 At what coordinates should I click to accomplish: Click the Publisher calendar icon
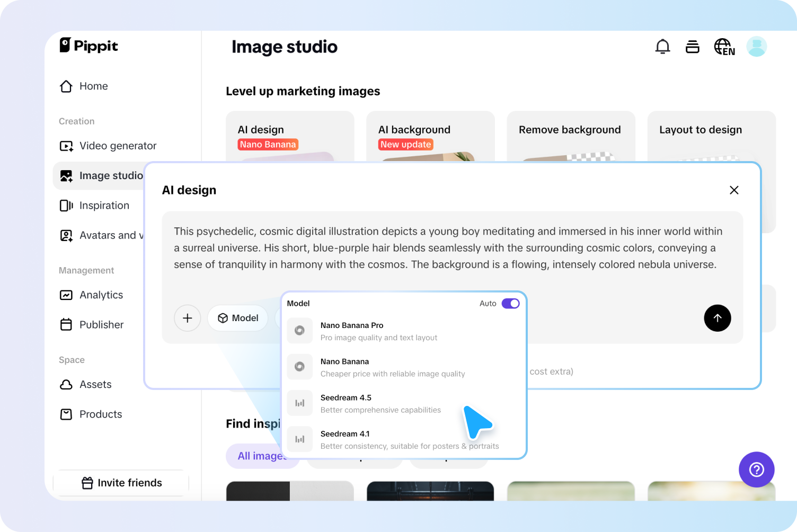[x=66, y=325]
